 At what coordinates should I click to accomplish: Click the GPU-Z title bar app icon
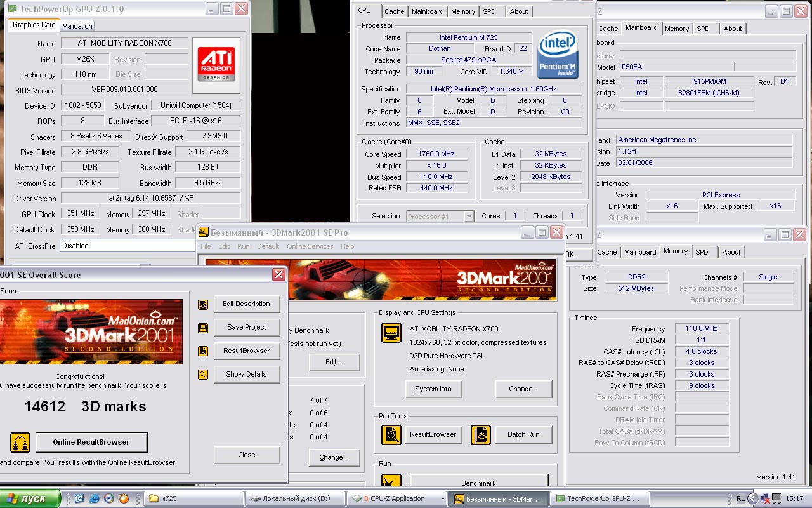12,9
